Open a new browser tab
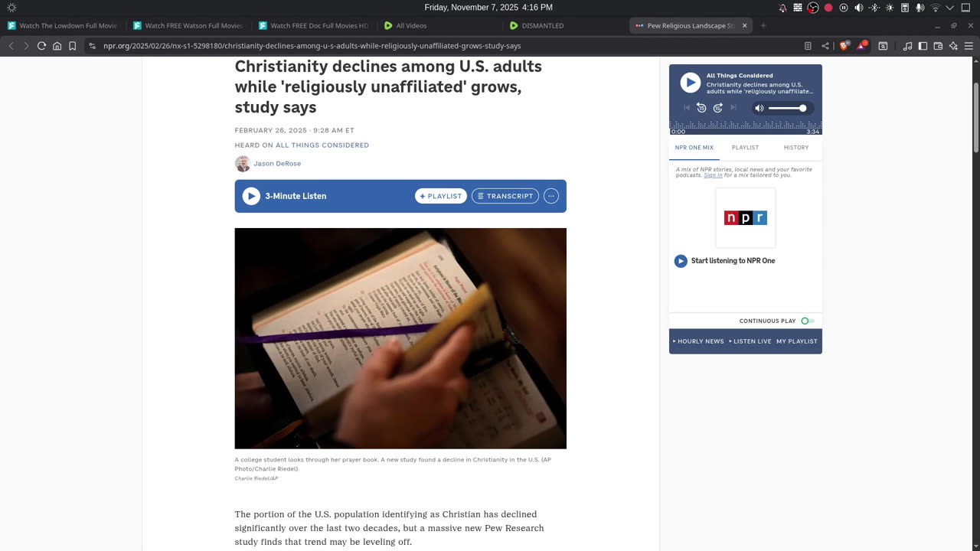Viewport: 980px width, 551px height. [763, 25]
